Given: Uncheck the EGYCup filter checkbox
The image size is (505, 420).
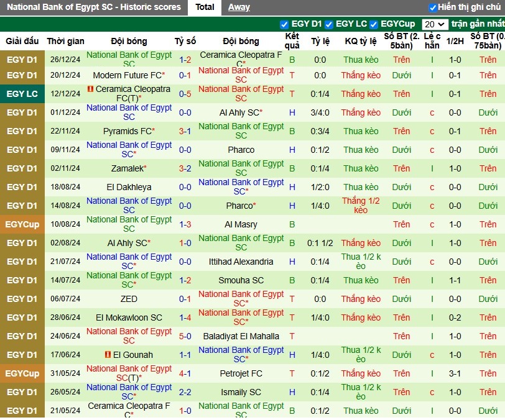Looking at the screenshot, I should pyautogui.click(x=373, y=24).
